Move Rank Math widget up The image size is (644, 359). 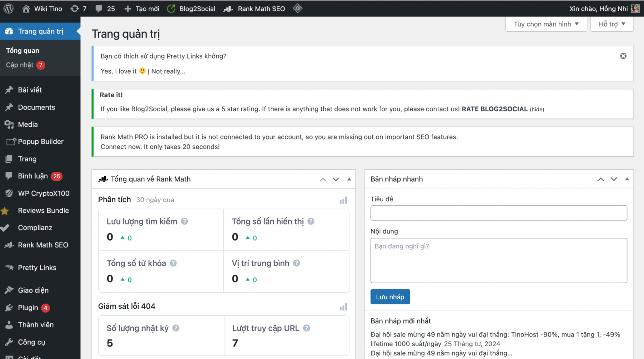323,179
